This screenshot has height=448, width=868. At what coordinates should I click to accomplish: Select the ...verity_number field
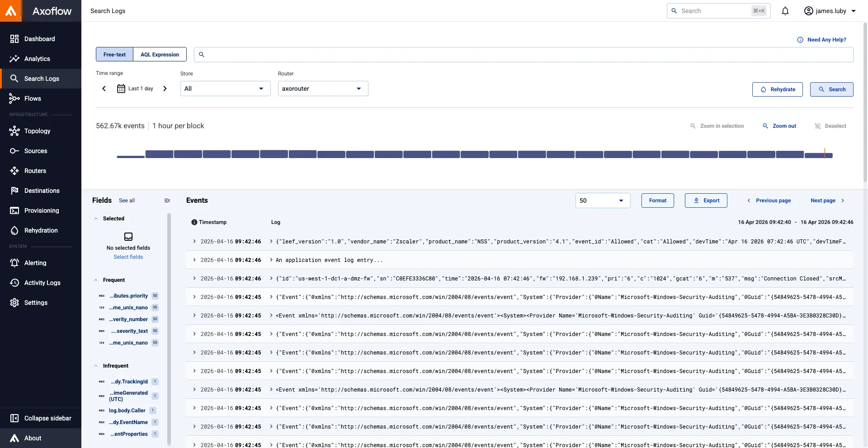pos(128,319)
